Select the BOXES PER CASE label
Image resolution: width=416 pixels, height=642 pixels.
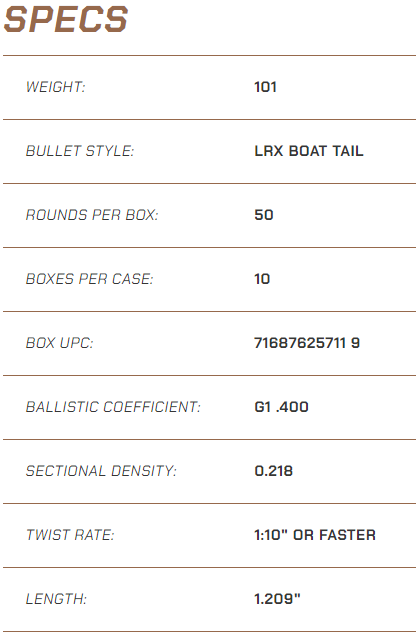[89, 279]
